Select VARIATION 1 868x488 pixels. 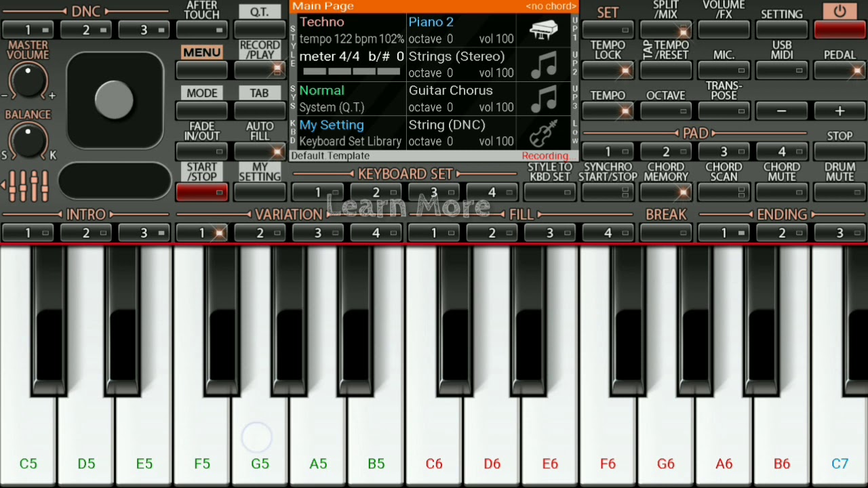pos(202,232)
